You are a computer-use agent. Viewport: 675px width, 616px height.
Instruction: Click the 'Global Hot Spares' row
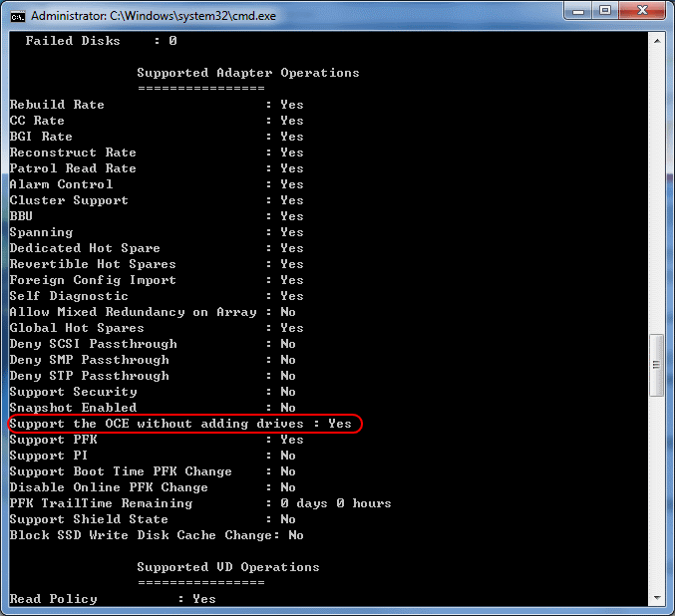[157, 328]
